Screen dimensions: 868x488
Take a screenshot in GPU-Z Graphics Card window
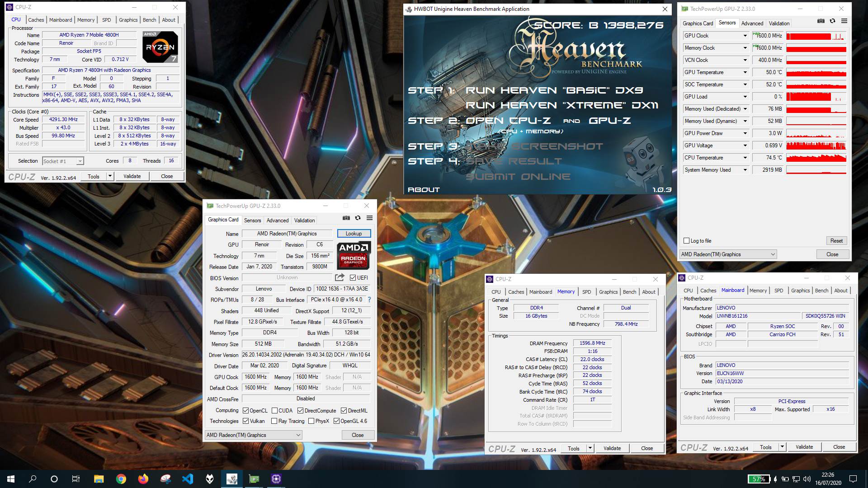[x=346, y=218]
